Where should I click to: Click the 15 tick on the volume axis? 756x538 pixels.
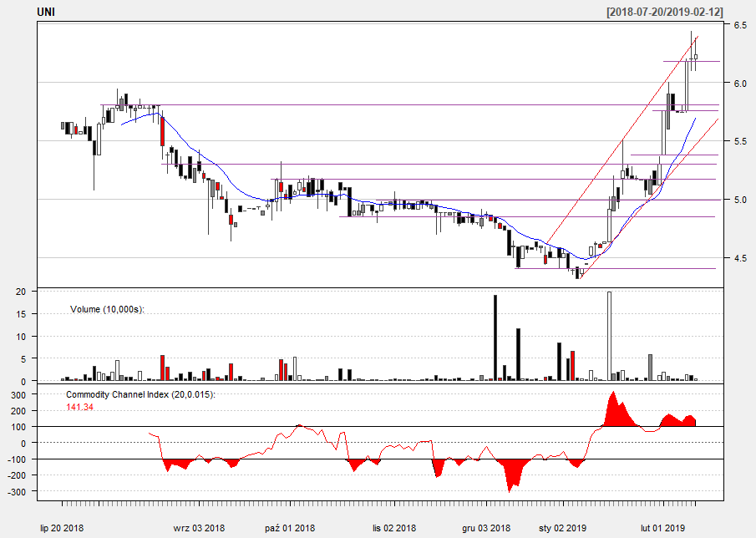tap(21, 314)
